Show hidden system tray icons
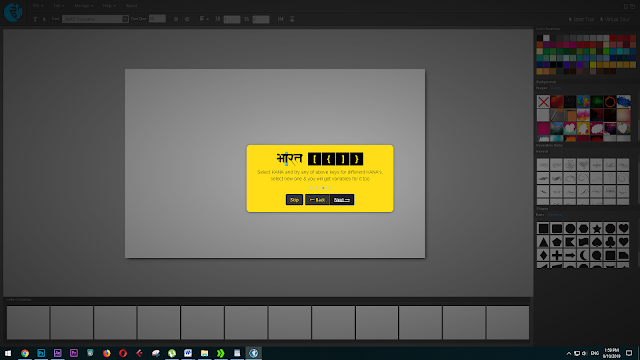 569,353
